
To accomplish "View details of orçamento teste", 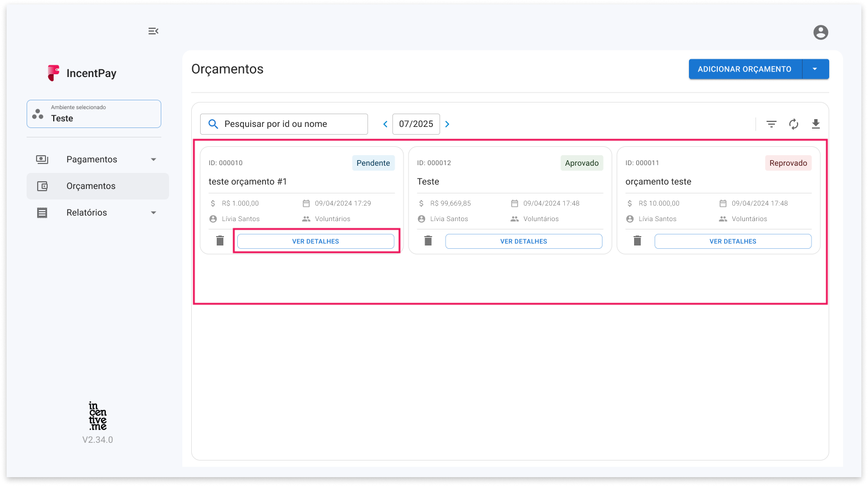I will point(733,242).
